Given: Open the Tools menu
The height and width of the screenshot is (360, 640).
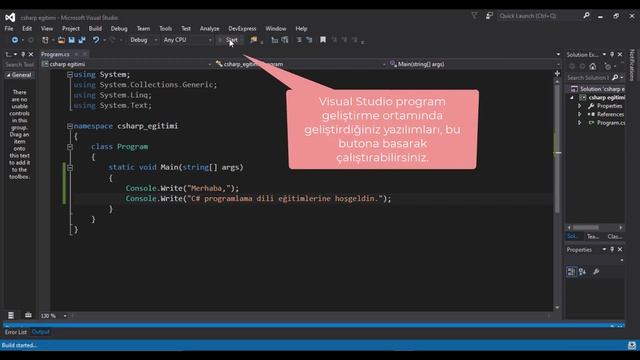Looking at the screenshot, I should pyautogui.click(x=165, y=29).
